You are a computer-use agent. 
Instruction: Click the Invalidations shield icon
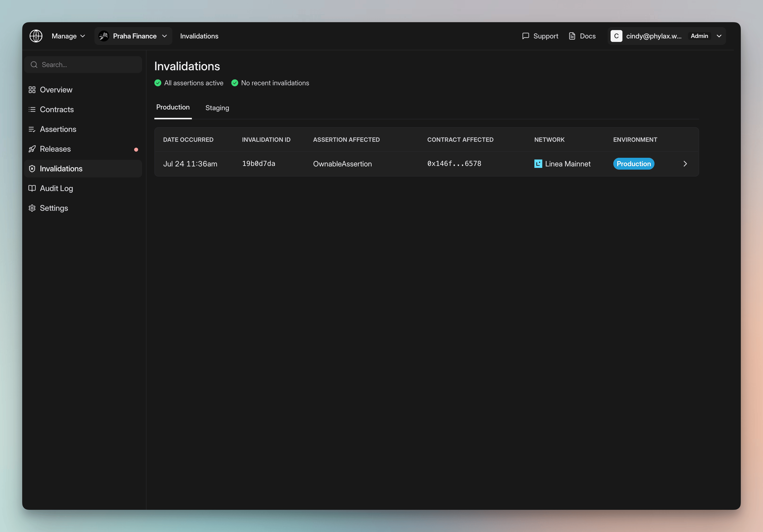(32, 168)
